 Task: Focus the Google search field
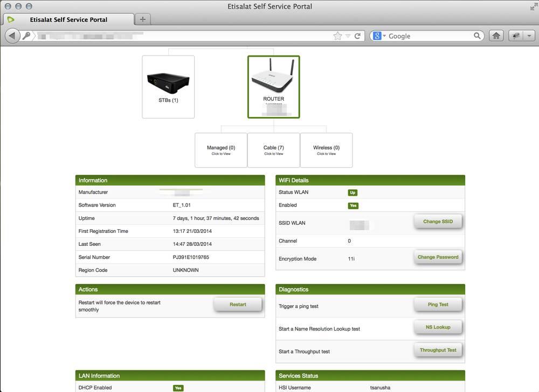coord(430,36)
